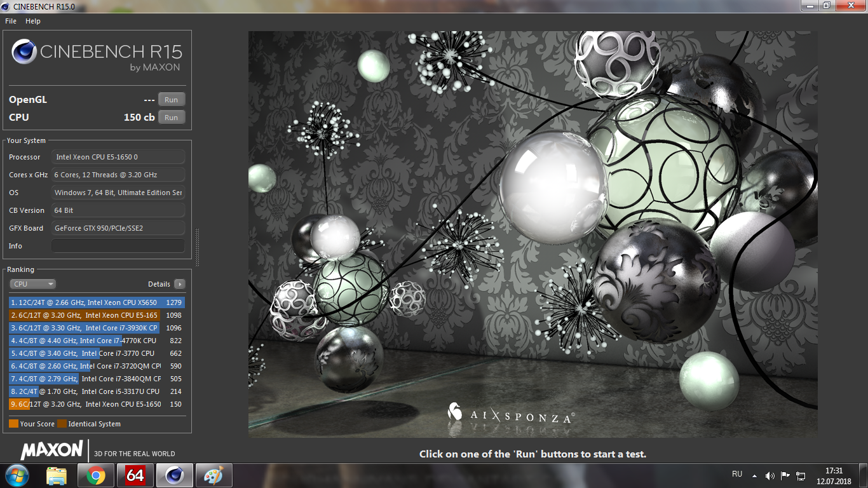Open the red 64 app in taskbar

pos(135,475)
